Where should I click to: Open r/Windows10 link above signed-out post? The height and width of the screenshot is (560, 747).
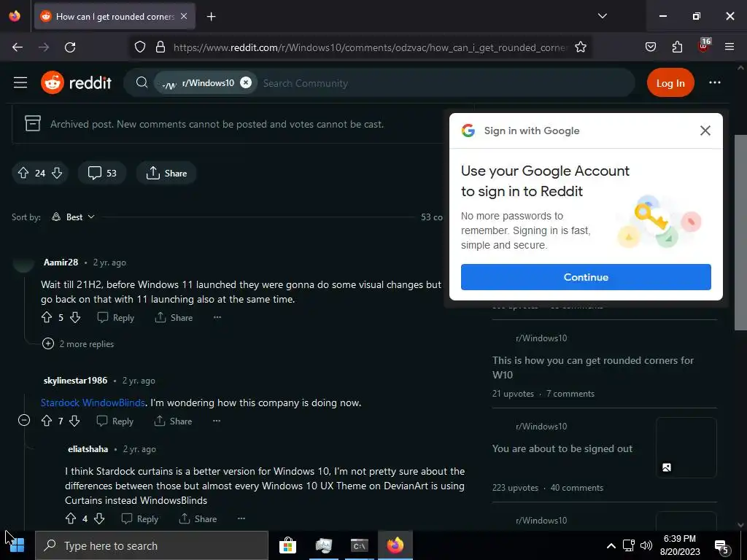(541, 426)
